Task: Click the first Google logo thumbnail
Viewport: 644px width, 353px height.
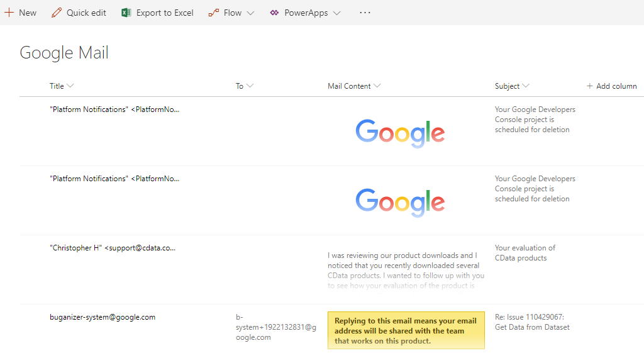Action: [400, 133]
